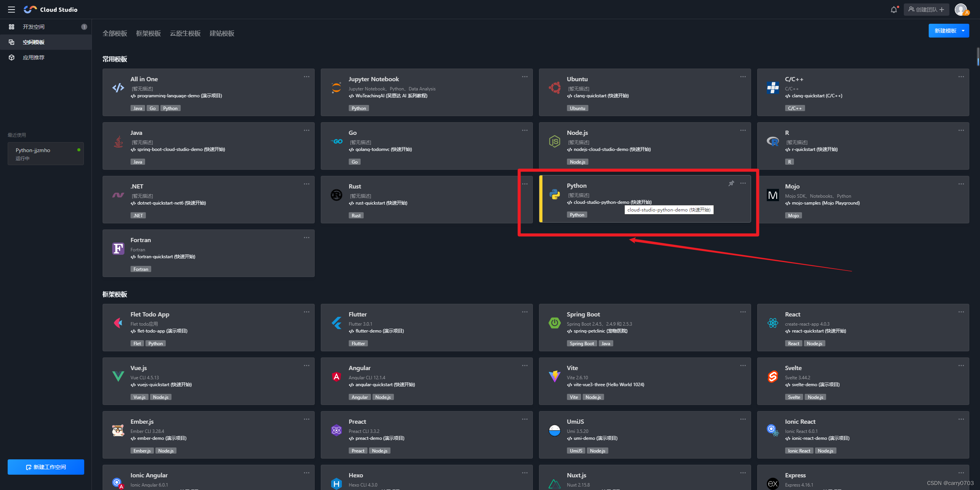Screen dimensions: 980x490
Task: Open the more options menu on Python card
Action: [743, 183]
